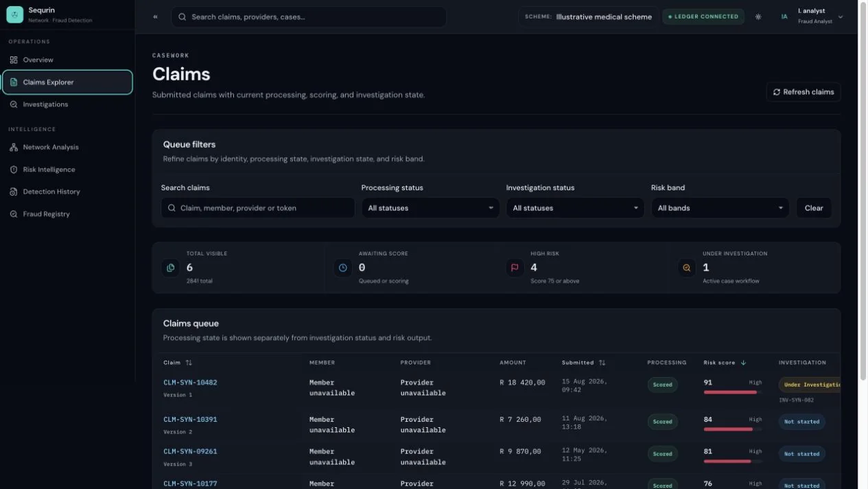Open the Investigation status dropdown
This screenshot has width=868, height=489.
[x=575, y=208]
